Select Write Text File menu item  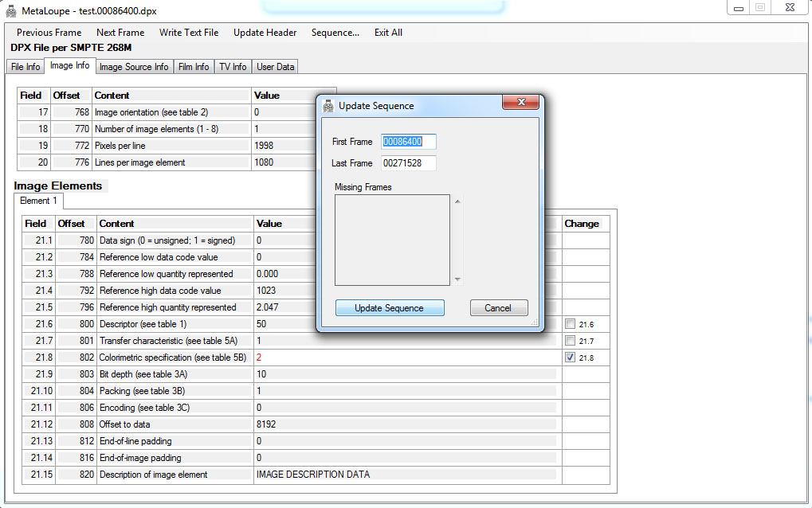point(189,33)
